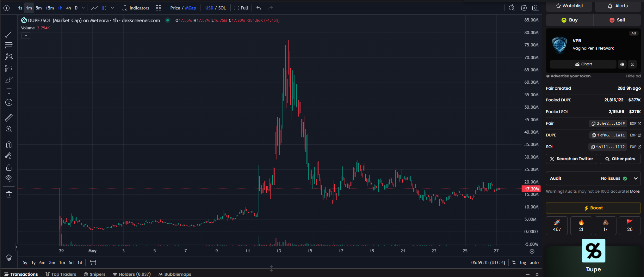Select the ruler measure tool

pyautogui.click(x=9, y=118)
